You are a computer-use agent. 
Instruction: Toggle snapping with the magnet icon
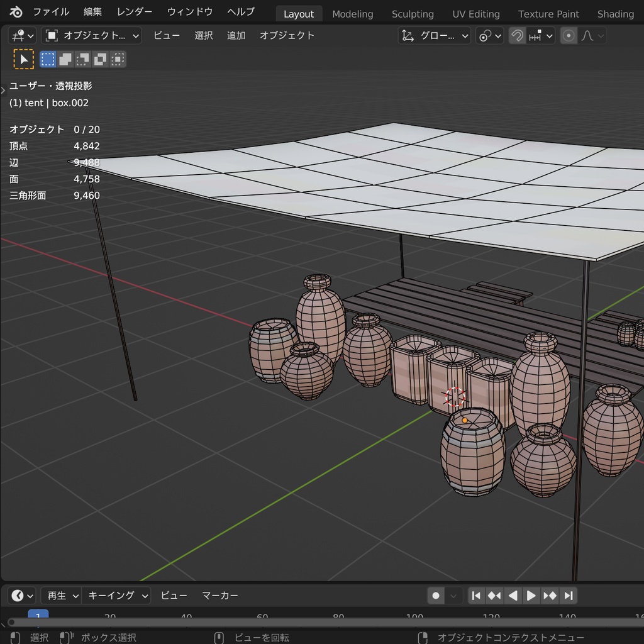(517, 35)
